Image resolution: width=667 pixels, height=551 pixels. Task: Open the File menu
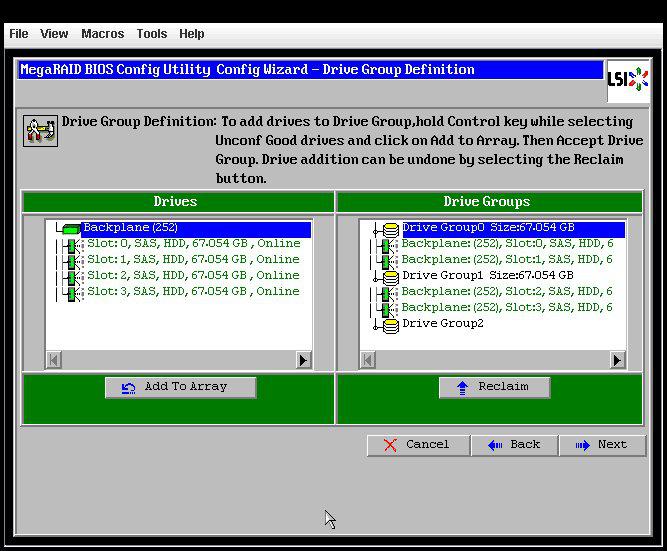[x=18, y=34]
